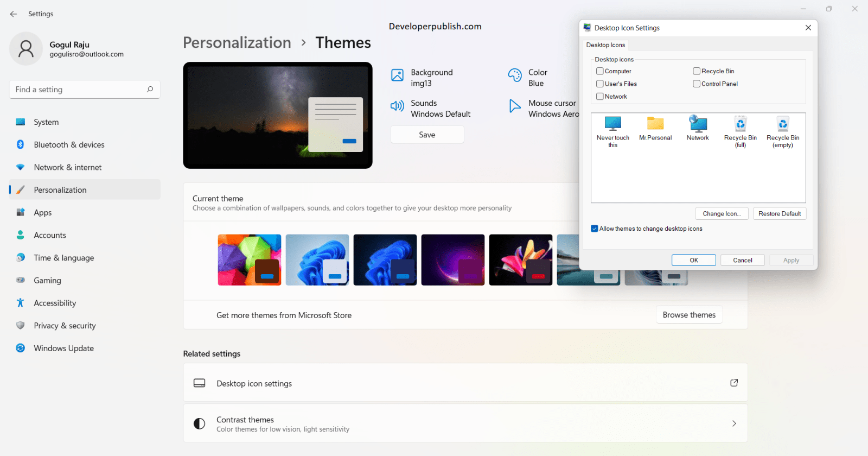Go back using the Settings back arrow
The image size is (868, 456).
(x=14, y=14)
